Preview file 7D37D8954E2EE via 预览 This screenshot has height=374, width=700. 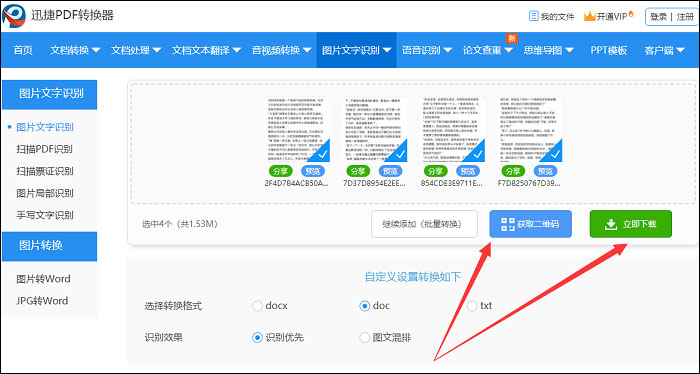point(391,171)
